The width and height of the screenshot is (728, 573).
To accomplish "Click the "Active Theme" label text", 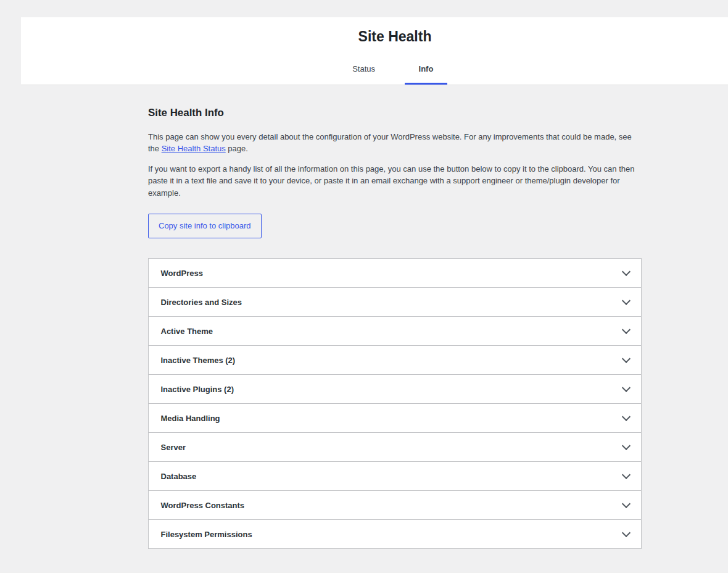I will tap(187, 332).
